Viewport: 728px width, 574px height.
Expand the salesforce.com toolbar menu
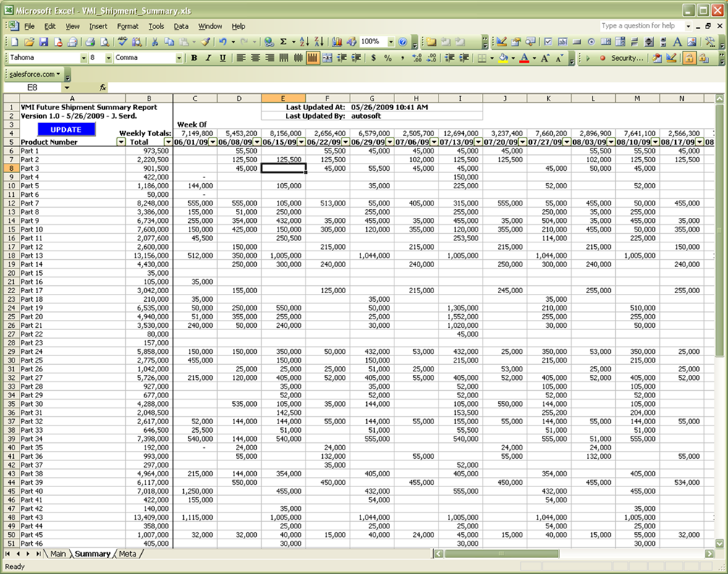point(35,75)
